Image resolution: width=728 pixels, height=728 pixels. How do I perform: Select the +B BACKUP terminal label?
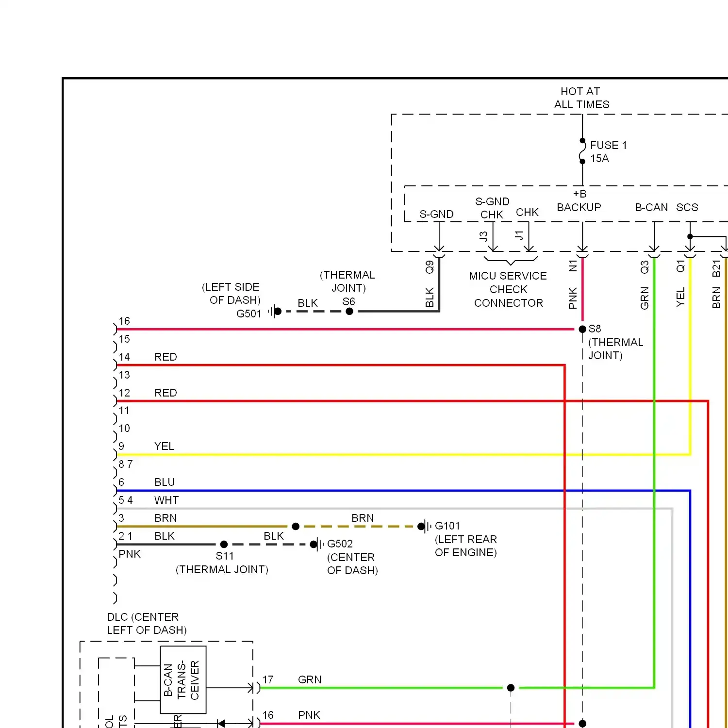(579, 200)
